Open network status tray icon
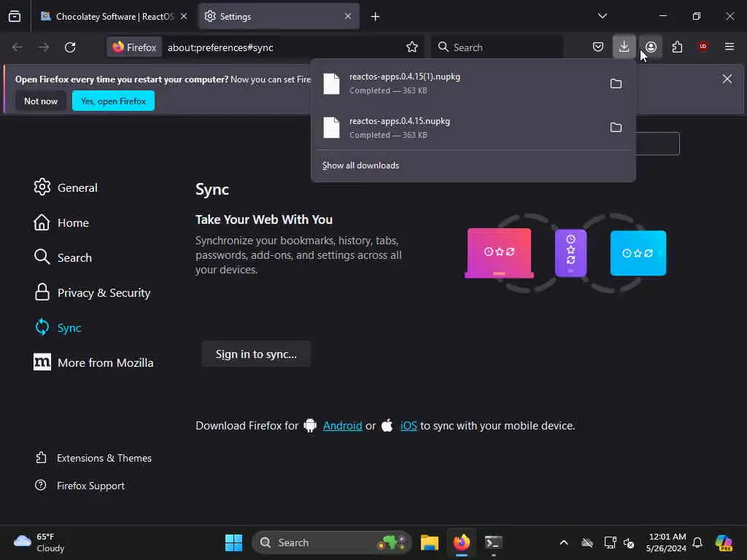The image size is (747, 560). pos(610,542)
